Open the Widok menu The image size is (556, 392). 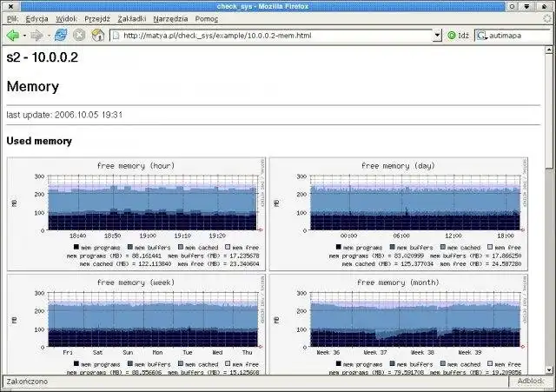66,19
